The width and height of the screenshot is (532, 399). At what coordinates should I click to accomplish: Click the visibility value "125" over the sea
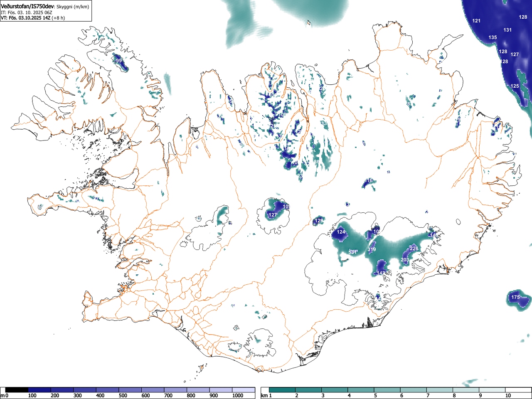515,86
